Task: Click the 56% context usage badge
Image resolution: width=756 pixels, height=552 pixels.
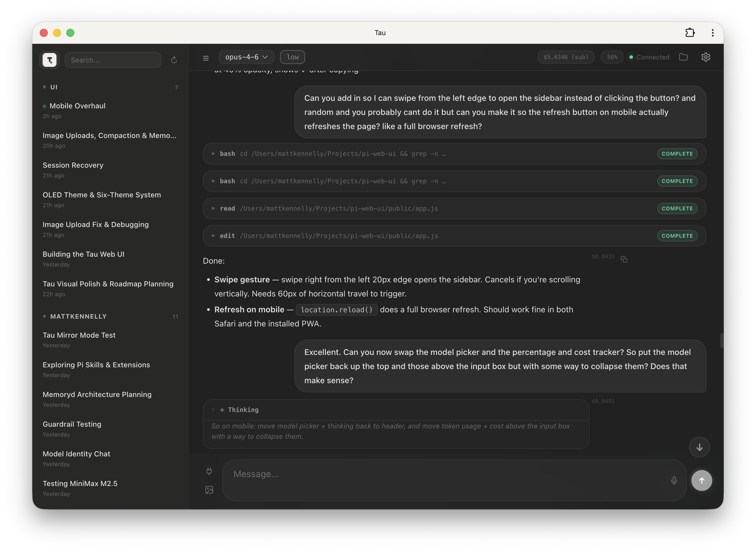Action: coord(612,57)
